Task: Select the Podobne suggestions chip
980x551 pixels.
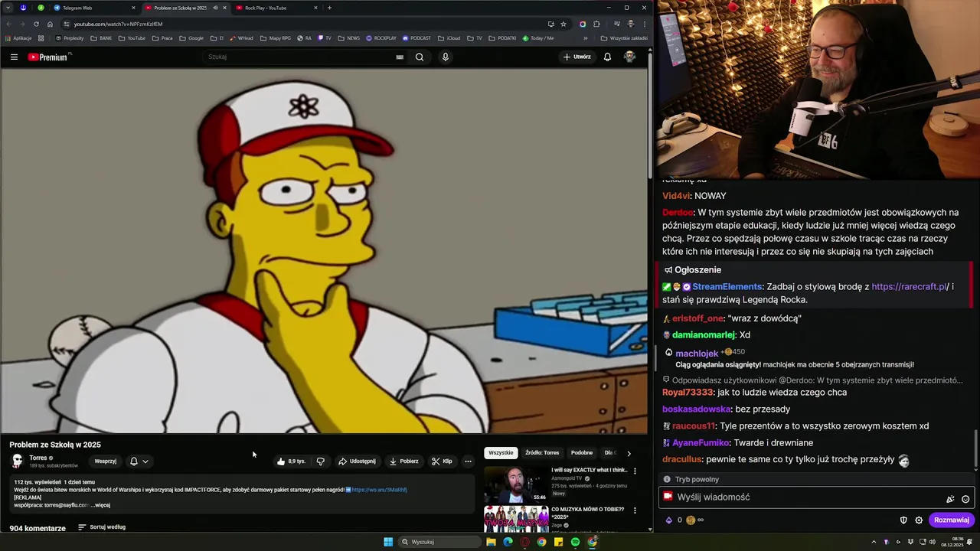Action: pyautogui.click(x=582, y=453)
